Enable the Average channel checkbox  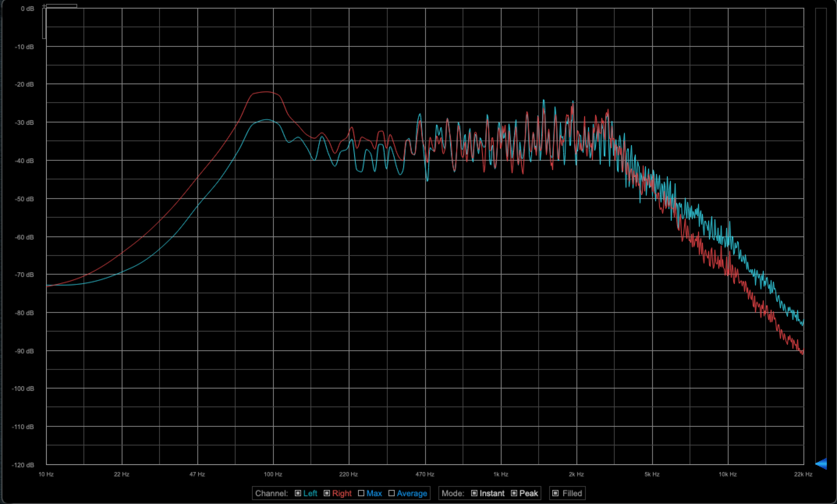point(392,493)
